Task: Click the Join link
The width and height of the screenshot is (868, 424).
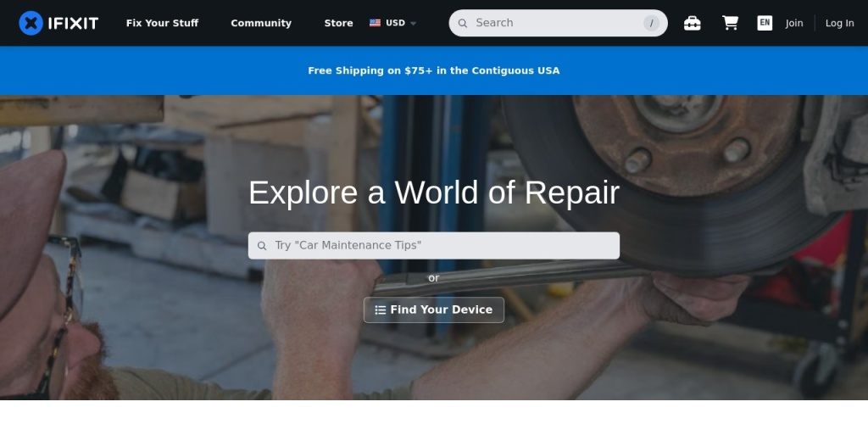Action: click(793, 23)
